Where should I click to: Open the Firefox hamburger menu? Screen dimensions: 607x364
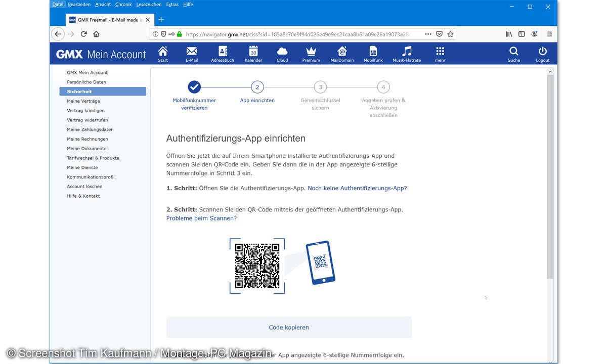[549, 34]
